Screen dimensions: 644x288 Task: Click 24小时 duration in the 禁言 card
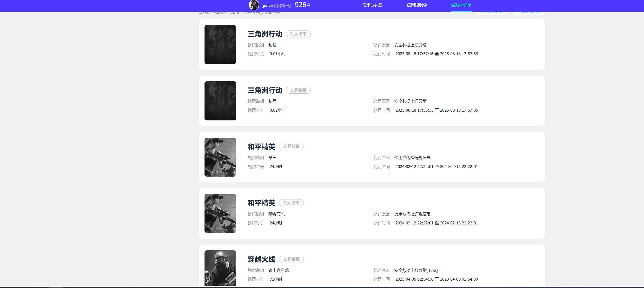276,167
